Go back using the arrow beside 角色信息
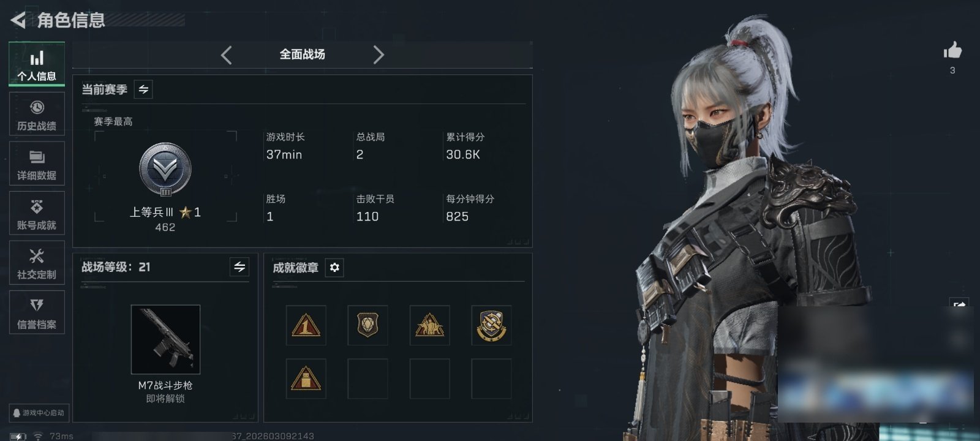Screen dimensions: 980x441 (x=18, y=20)
